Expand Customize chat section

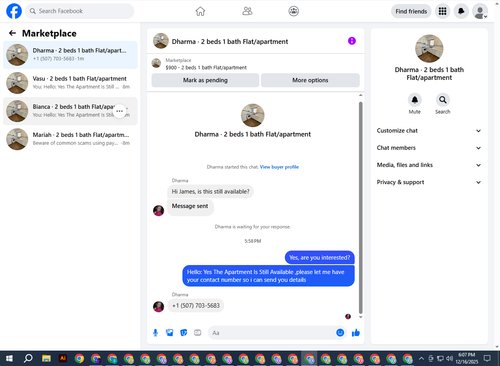[429, 131]
